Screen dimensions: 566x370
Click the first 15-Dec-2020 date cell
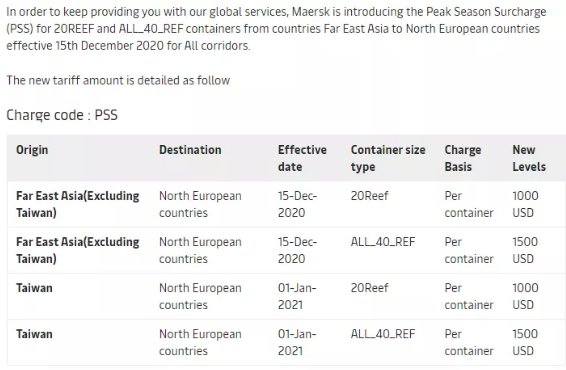pyautogui.click(x=297, y=204)
